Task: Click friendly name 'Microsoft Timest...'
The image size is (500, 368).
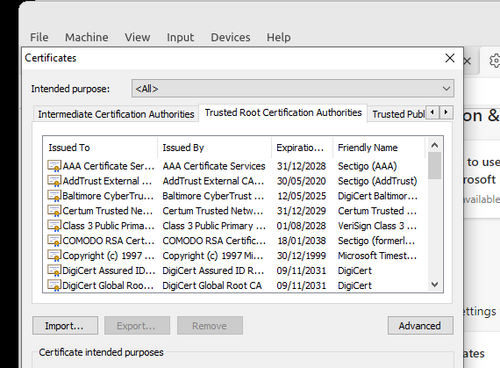Action: pyautogui.click(x=377, y=256)
